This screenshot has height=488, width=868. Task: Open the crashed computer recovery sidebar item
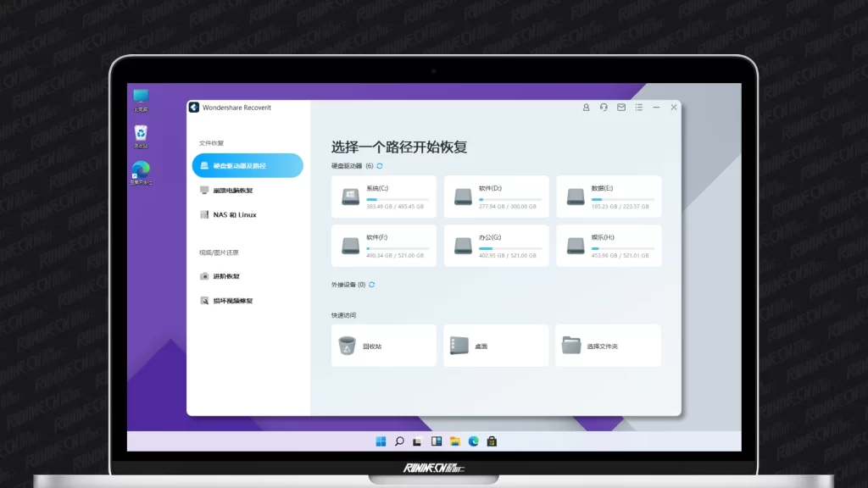(x=232, y=191)
